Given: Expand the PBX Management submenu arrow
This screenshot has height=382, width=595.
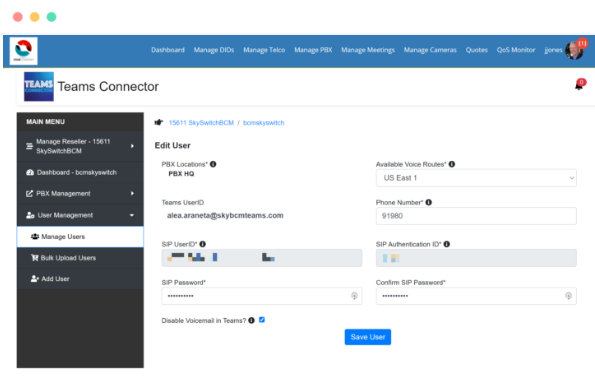Looking at the screenshot, I should coord(132,193).
